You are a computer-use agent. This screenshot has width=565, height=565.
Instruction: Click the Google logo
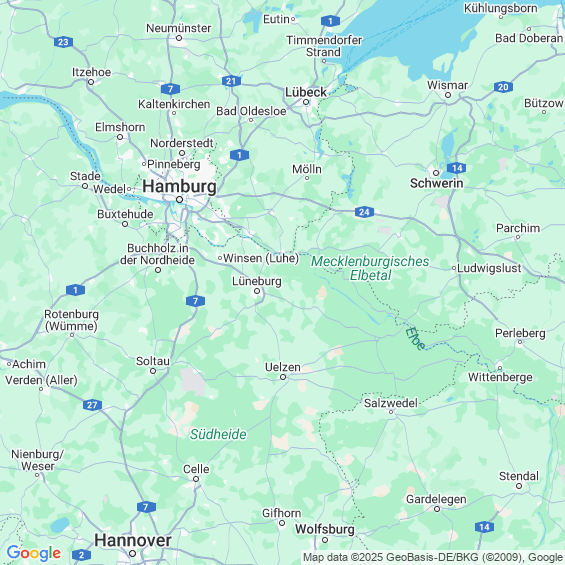point(34,553)
